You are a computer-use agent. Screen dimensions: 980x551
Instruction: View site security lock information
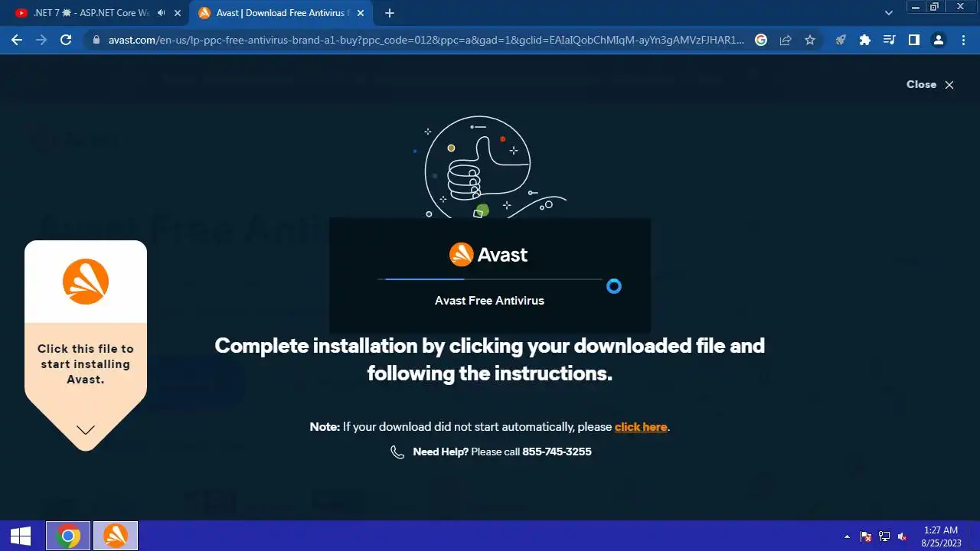click(96, 41)
